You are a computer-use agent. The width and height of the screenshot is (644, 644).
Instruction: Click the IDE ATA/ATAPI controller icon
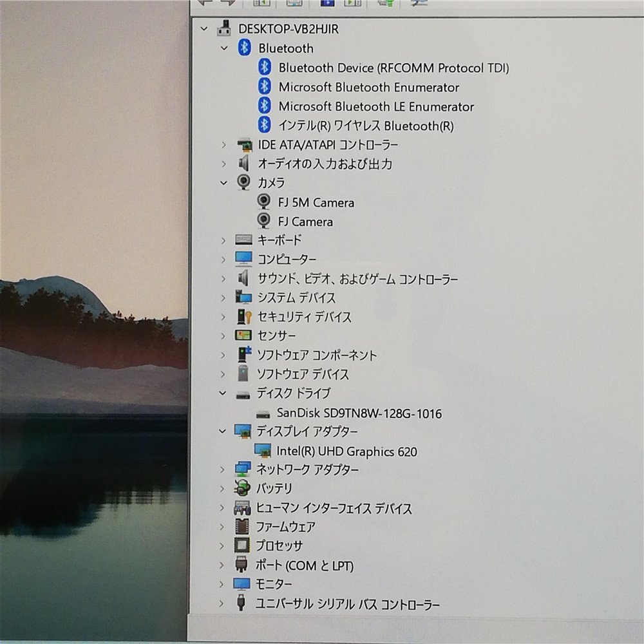tap(244, 144)
